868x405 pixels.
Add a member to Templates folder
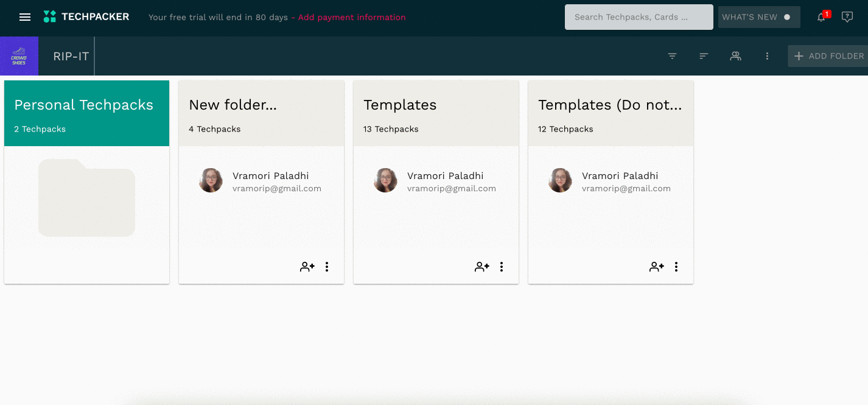[482, 267]
